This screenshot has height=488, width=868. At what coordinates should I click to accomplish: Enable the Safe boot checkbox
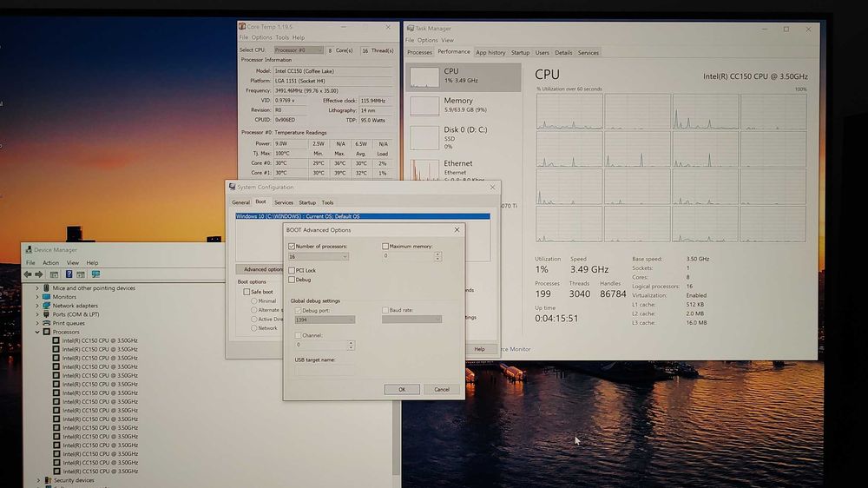pyautogui.click(x=247, y=292)
